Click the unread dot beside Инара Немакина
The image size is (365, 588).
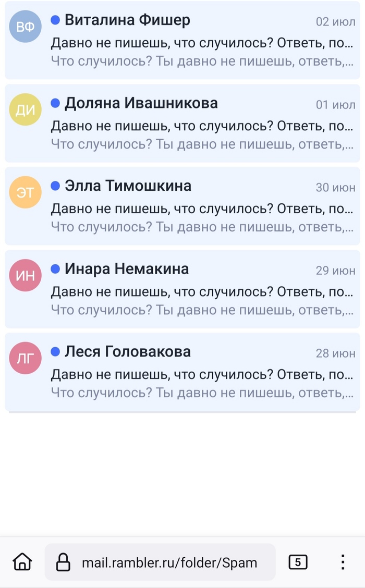(55, 268)
